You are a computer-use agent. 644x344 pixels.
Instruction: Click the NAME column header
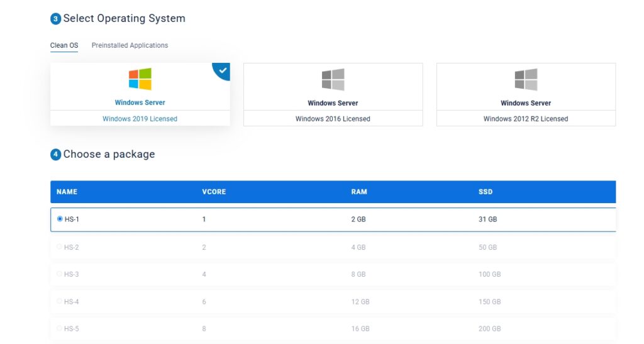(x=67, y=192)
